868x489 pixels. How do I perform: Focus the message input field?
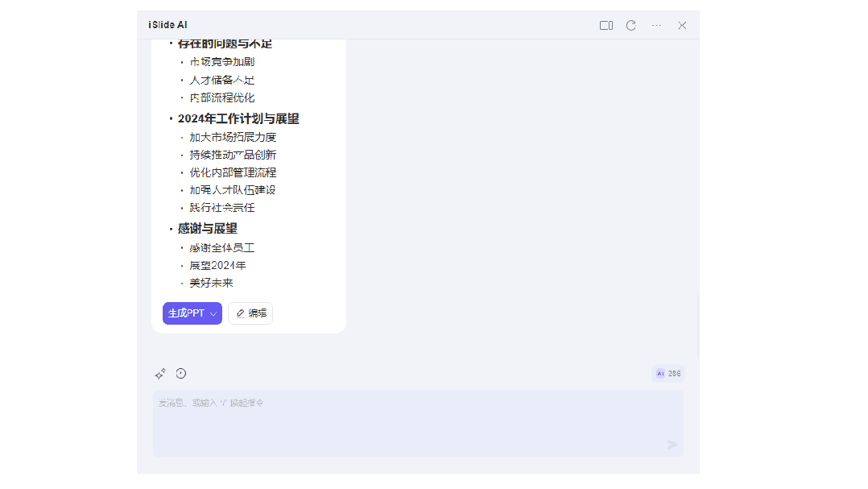pyautogui.click(x=418, y=423)
